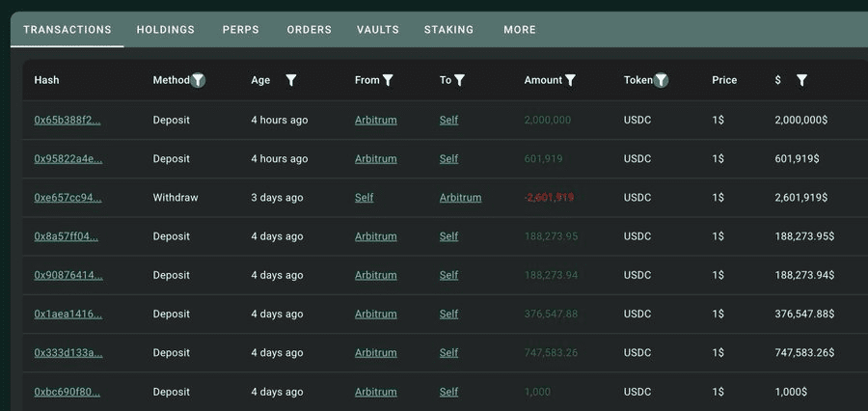Click Self sender link in the Withdraw row

pos(365,198)
